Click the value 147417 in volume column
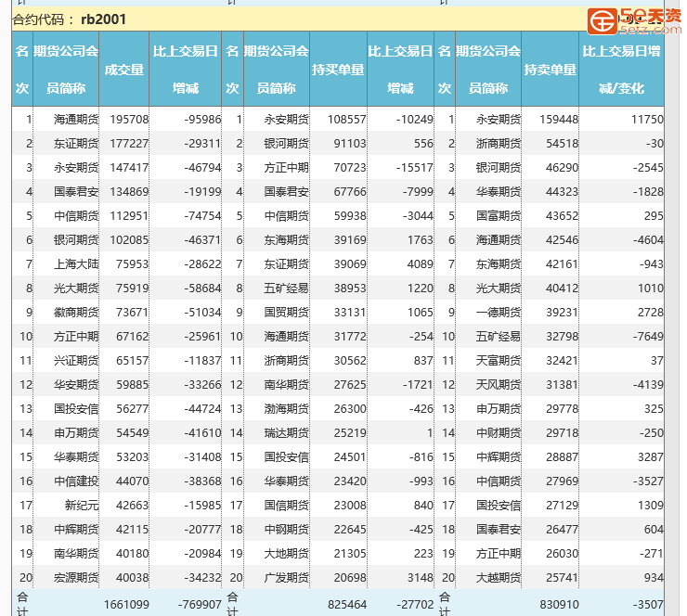Image resolution: width=687 pixels, height=616 pixels. click(x=129, y=167)
